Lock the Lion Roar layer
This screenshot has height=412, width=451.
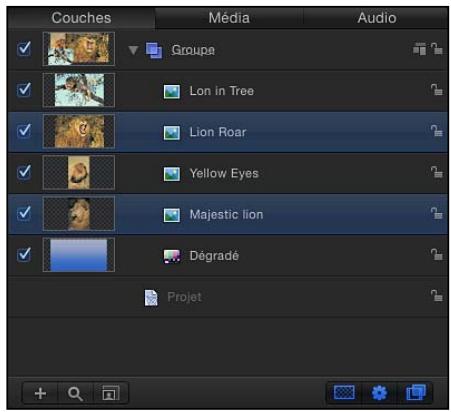tap(436, 131)
